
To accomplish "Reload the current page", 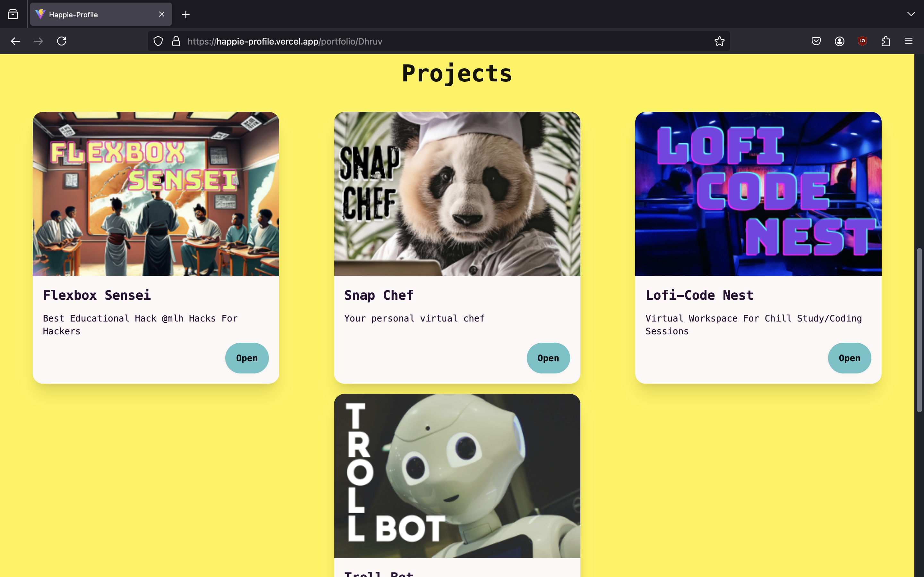I will pos(62,41).
